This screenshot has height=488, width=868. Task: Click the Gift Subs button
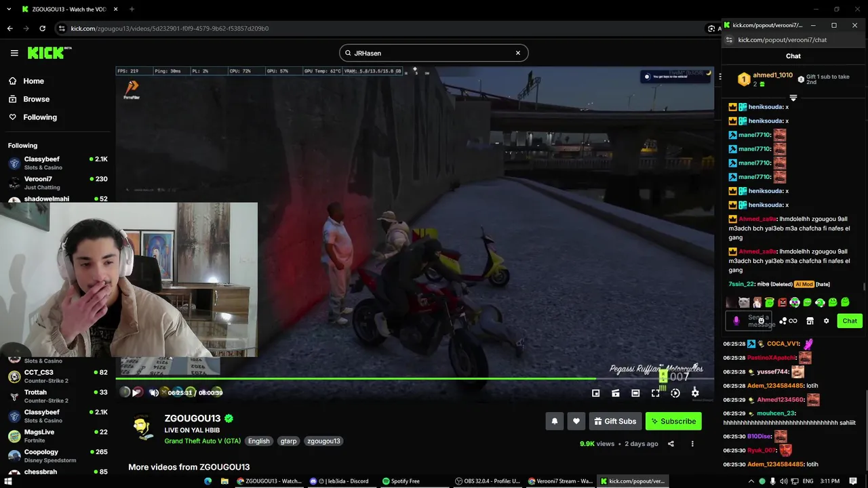(x=615, y=421)
